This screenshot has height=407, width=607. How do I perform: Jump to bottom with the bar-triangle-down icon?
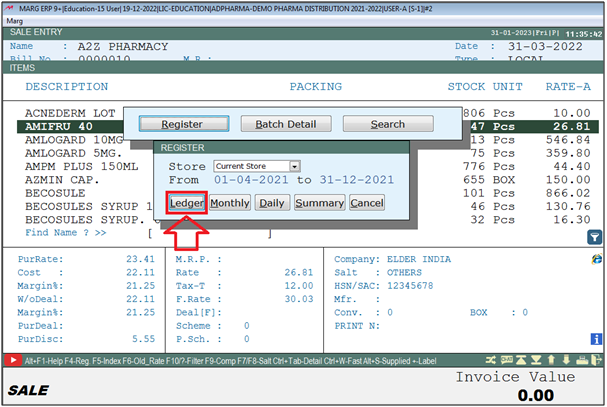(x=536, y=360)
